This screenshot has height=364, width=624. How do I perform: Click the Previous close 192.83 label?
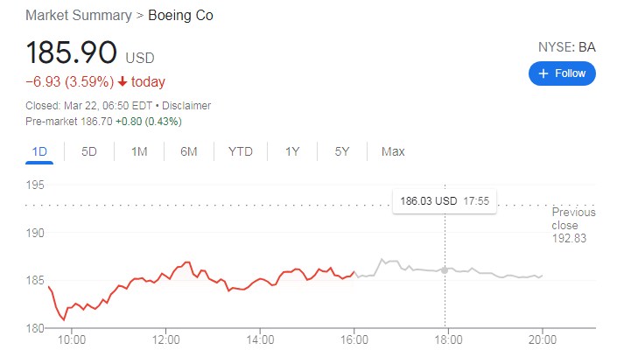[x=573, y=225]
